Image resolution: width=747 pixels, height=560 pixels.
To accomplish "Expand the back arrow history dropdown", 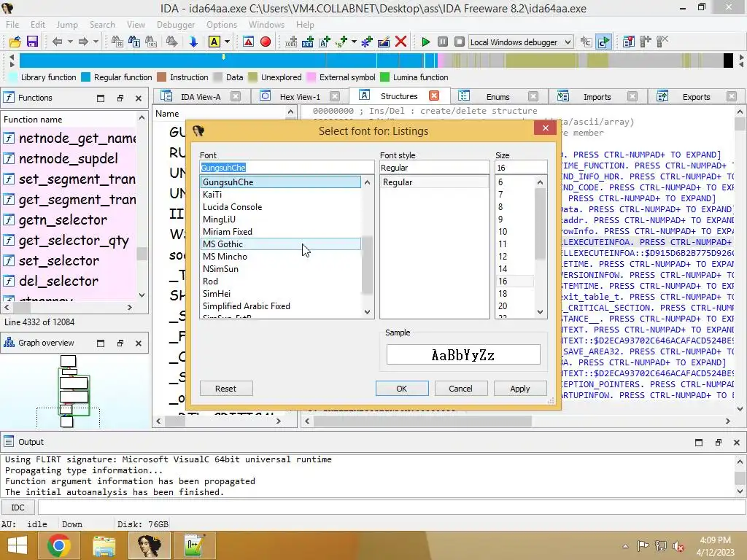I will (70, 42).
